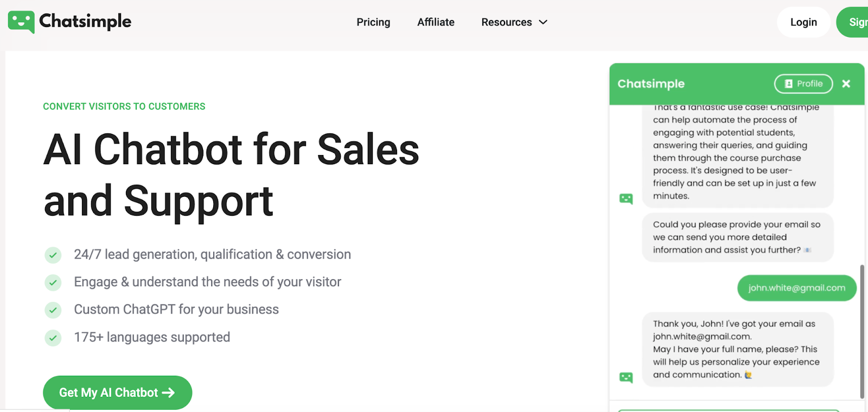This screenshot has height=412, width=868.
Task: Click Get My AI Chatbot button
Action: coord(117,392)
